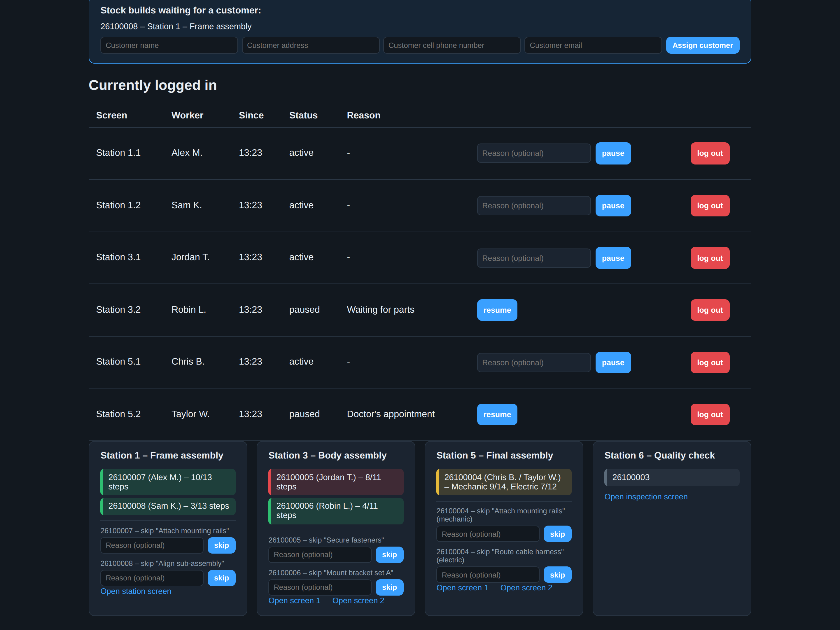Select build 26100004 (Chris B. / Taylor W.) card
This screenshot has height=630, width=840.
(x=504, y=482)
